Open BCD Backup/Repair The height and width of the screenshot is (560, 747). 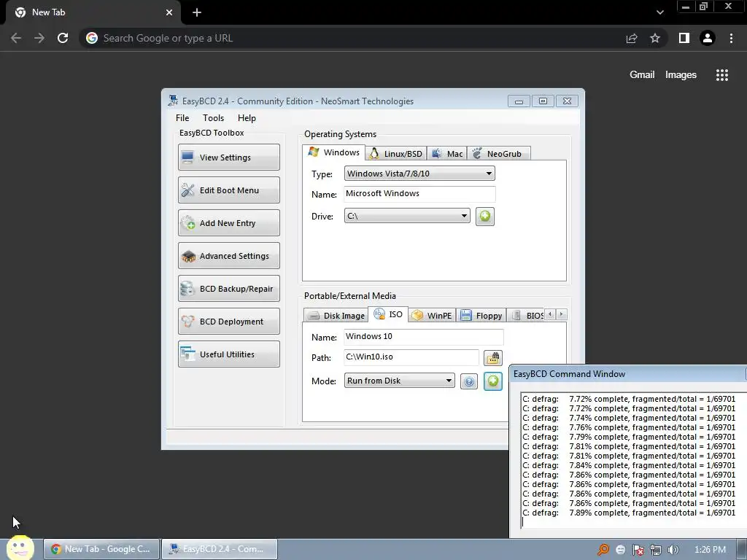coord(228,289)
